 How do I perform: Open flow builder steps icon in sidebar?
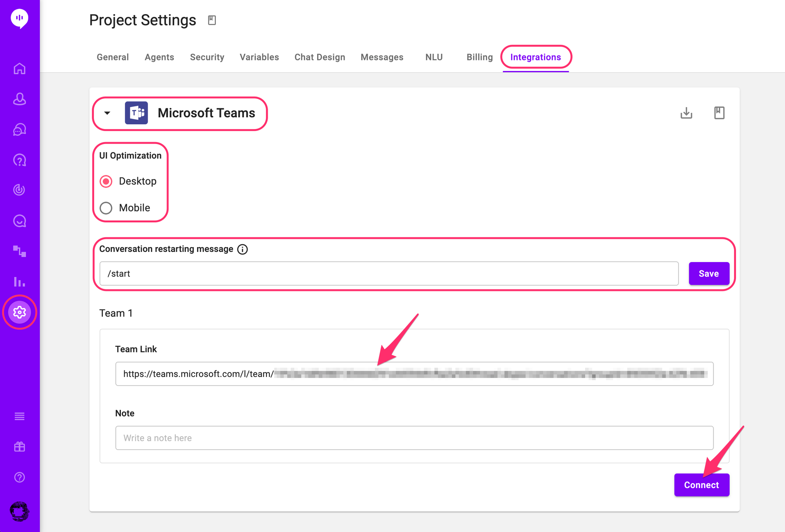click(20, 251)
